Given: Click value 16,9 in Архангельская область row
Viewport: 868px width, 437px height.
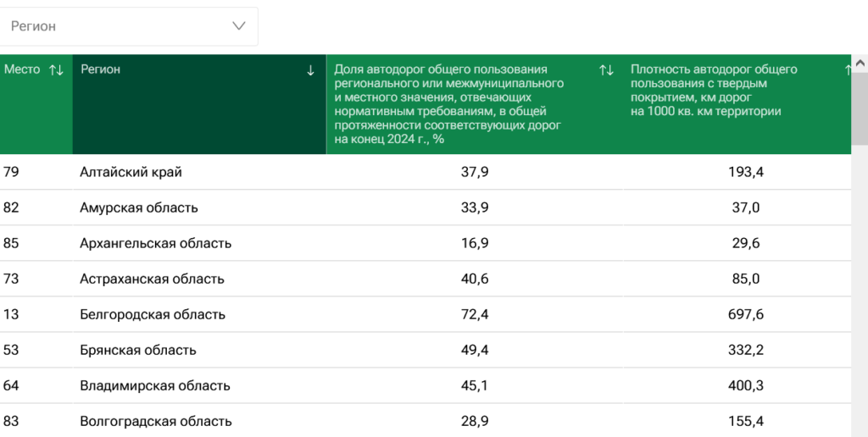Looking at the screenshot, I should point(475,243).
